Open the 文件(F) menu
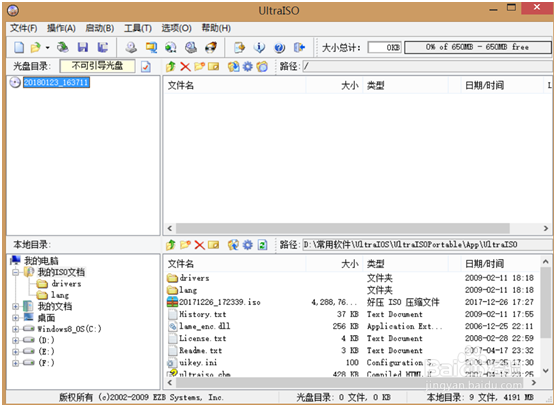 click(24, 28)
